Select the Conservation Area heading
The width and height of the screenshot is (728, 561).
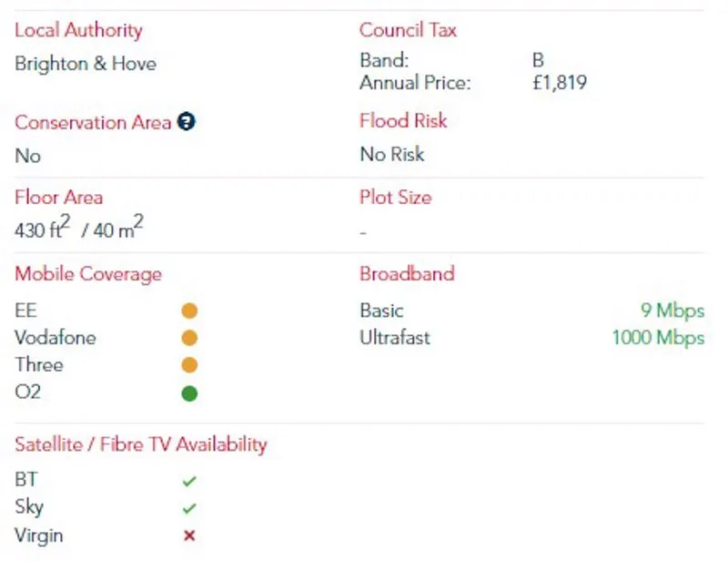pos(93,122)
